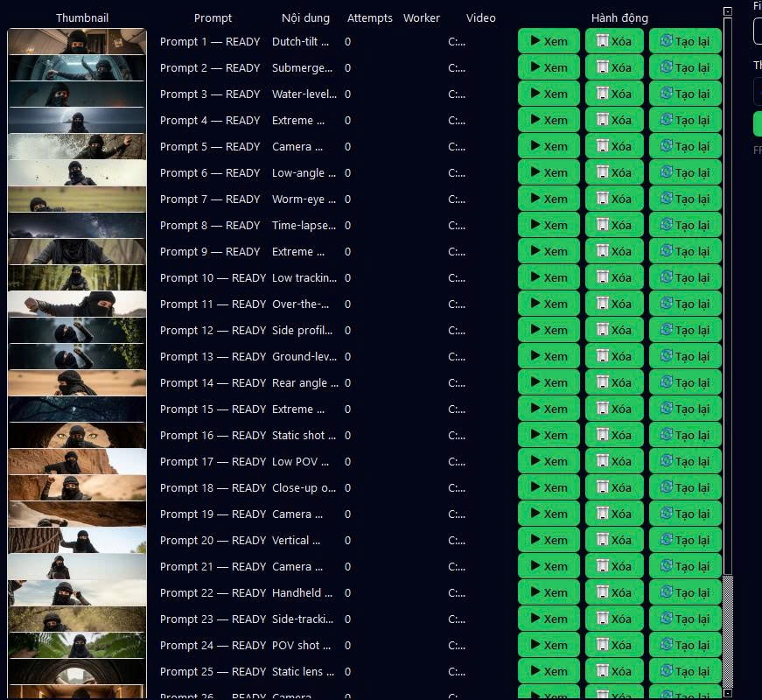Image resolution: width=762 pixels, height=700 pixels.
Task: Play the video for Prompt 8 via Xem
Action: pos(549,225)
